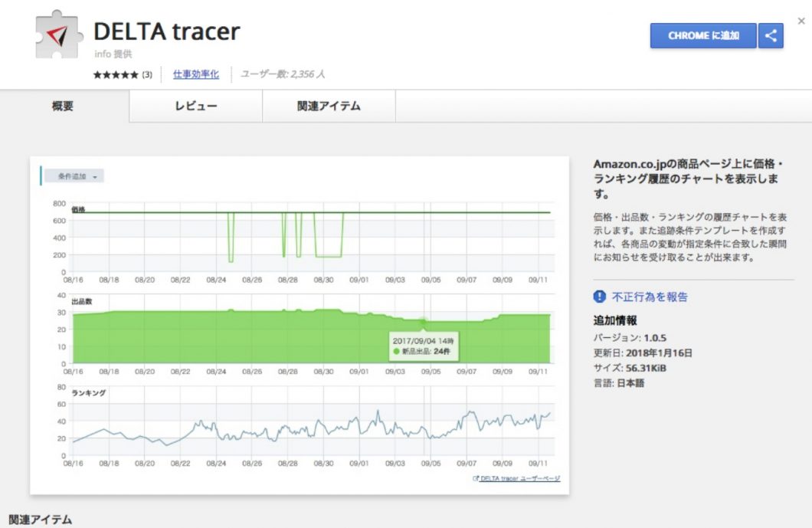812x528 pixels.
Task: Click the 新品出品: 24件 tooltip
Action: pos(424,346)
